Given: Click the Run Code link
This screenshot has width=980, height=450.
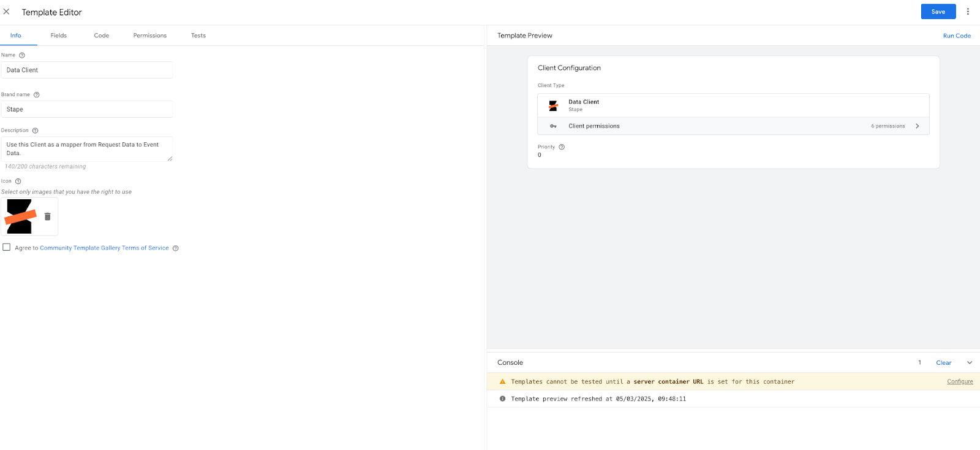Looking at the screenshot, I should [x=957, y=36].
